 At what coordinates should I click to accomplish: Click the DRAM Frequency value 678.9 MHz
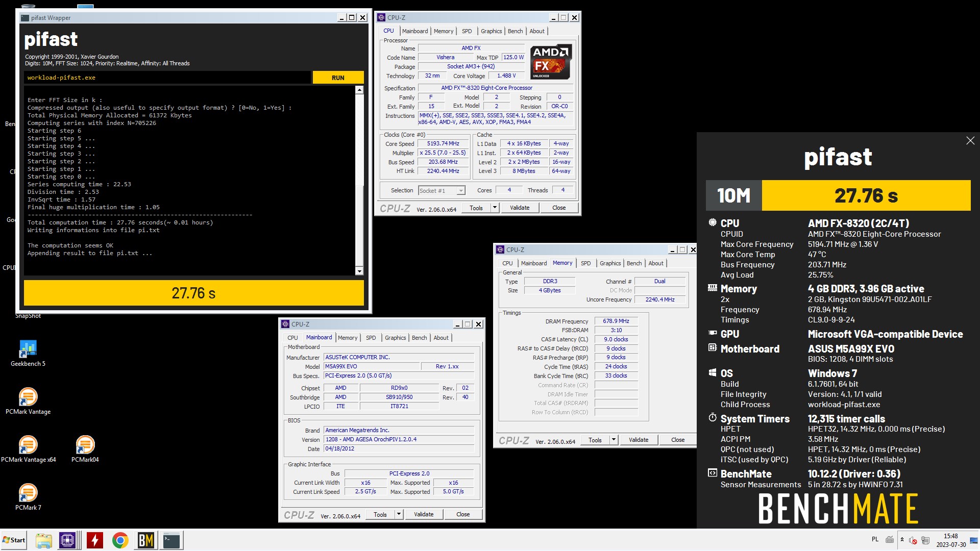(616, 321)
